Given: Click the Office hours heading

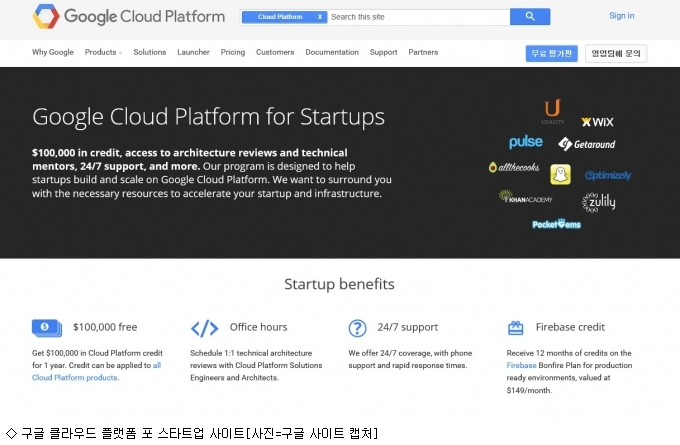Looking at the screenshot, I should point(258,327).
